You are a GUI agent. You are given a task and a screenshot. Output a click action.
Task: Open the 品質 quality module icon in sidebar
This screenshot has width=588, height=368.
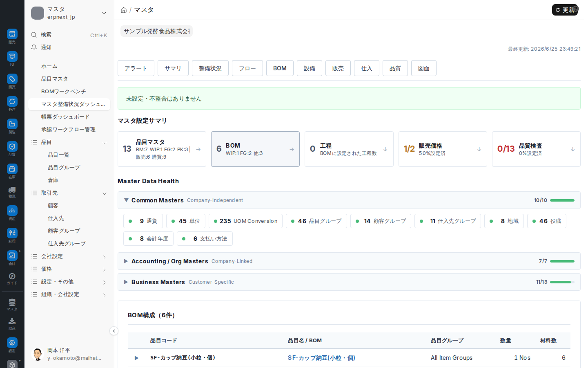(x=12, y=146)
